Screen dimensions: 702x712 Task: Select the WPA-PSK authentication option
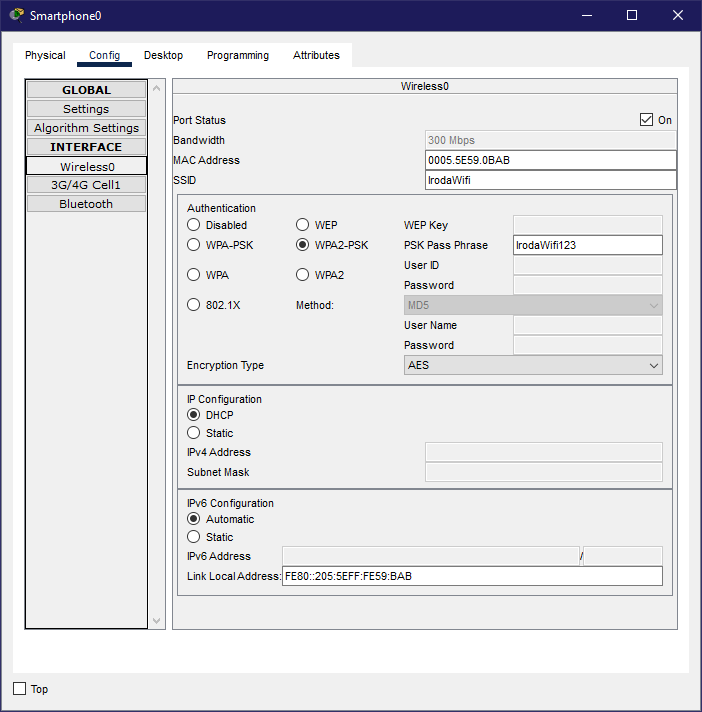pyautogui.click(x=194, y=245)
